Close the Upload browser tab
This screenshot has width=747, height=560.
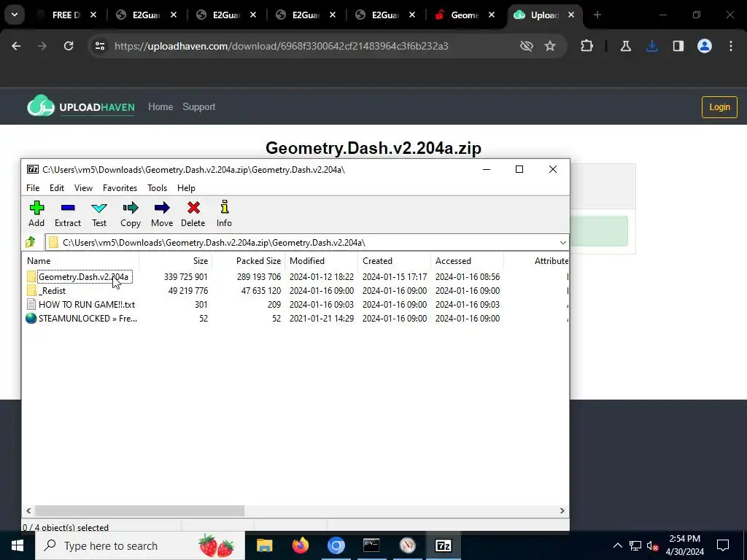tap(571, 15)
